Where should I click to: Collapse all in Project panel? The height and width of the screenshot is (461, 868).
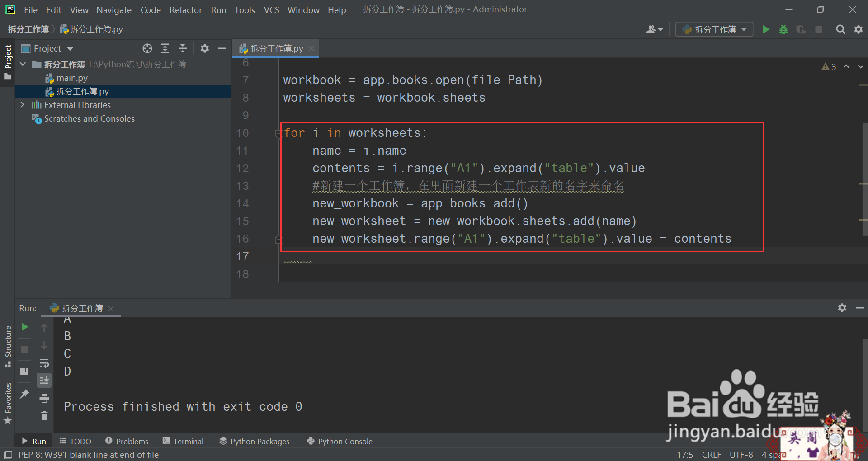(x=183, y=48)
